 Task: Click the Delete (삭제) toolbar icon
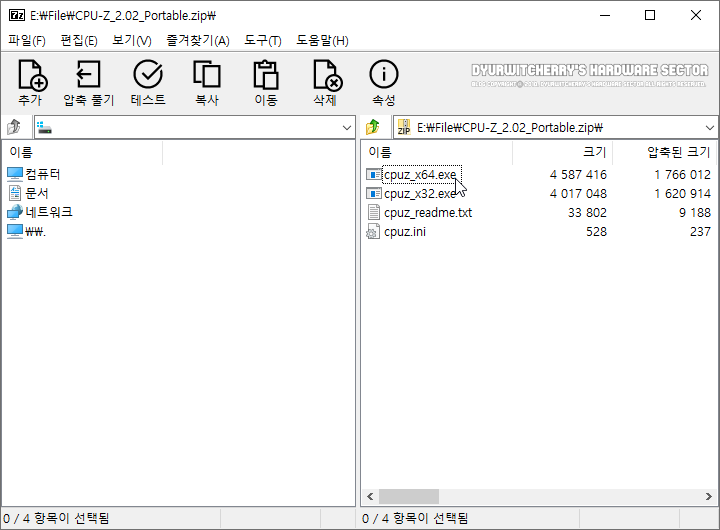pyautogui.click(x=327, y=74)
